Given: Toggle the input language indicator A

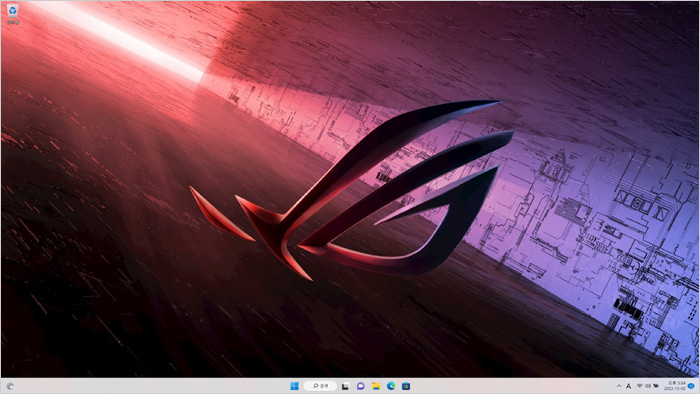Looking at the screenshot, I should (x=629, y=386).
